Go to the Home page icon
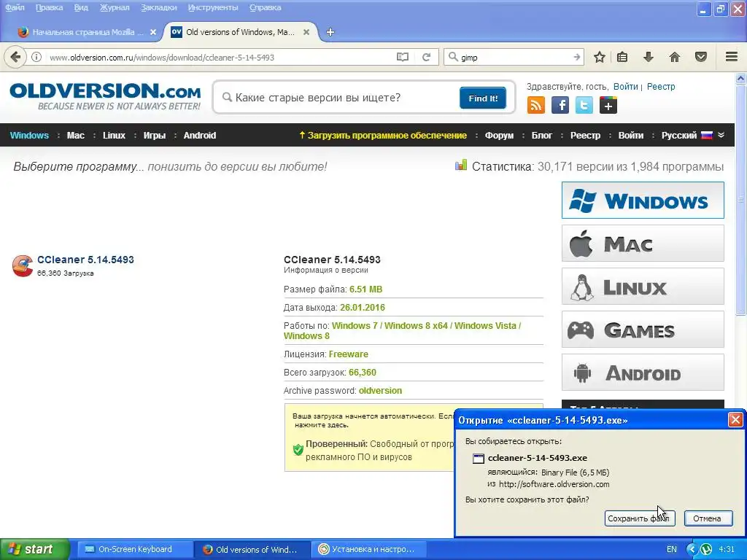This screenshot has width=747, height=560. pyautogui.click(x=675, y=57)
